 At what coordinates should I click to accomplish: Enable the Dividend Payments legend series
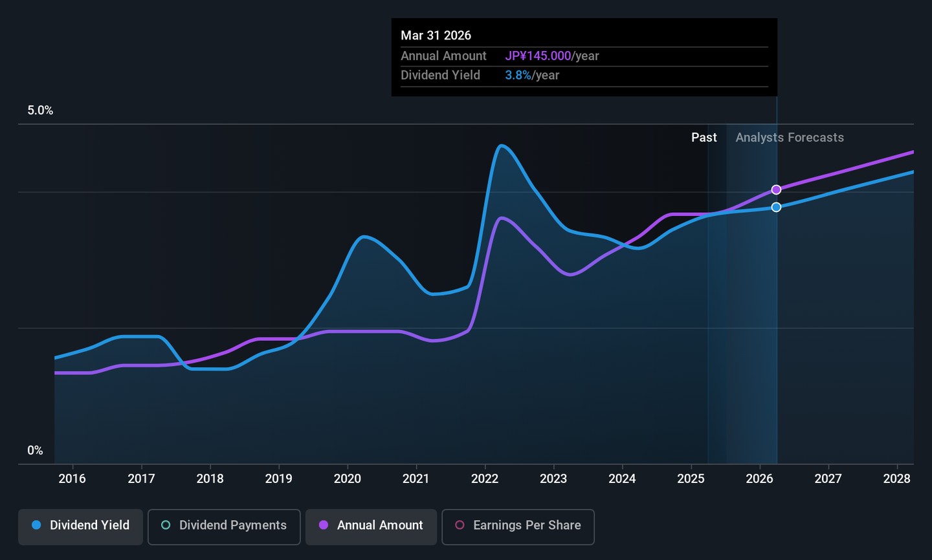(x=224, y=526)
